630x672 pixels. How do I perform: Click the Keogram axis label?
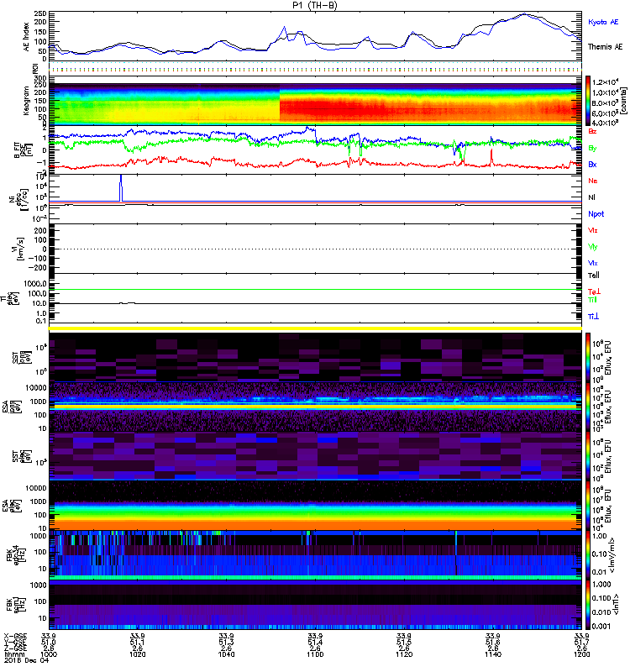click(x=26, y=100)
